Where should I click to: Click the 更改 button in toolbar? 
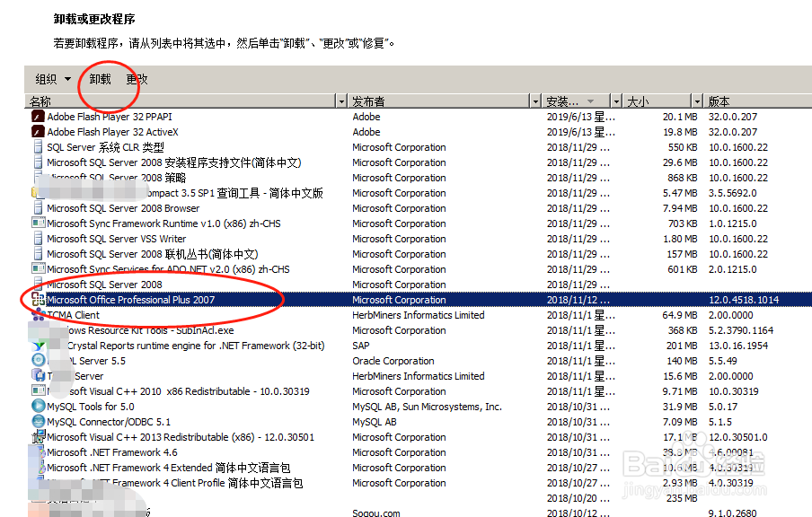[137, 79]
